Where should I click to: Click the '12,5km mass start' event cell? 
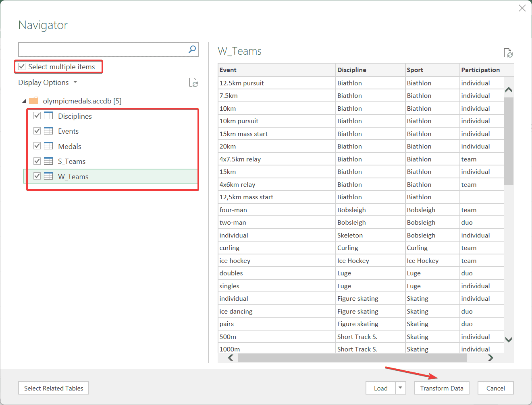[276, 197]
